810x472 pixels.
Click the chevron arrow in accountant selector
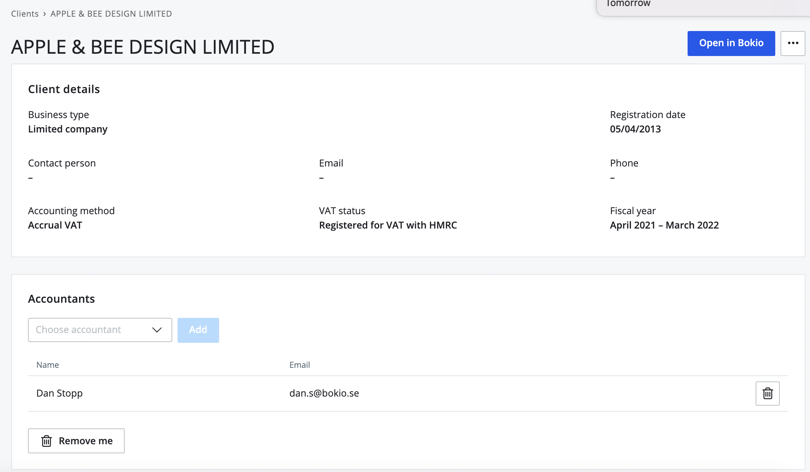pyautogui.click(x=157, y=330)
